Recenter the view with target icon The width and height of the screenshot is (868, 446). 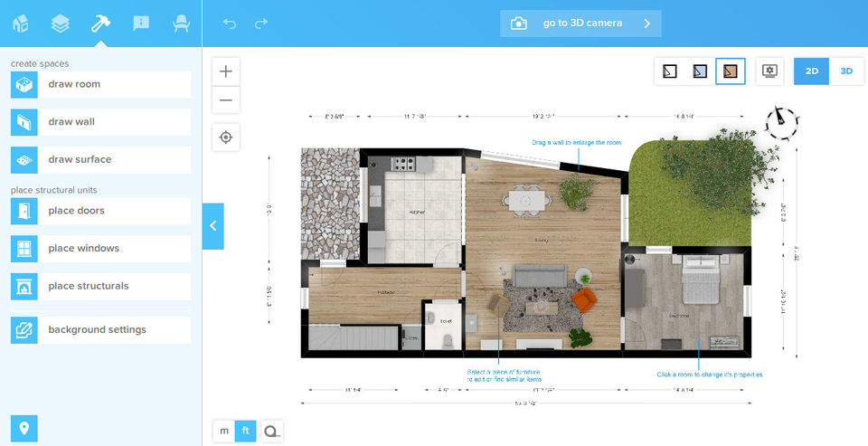(226, 137)
